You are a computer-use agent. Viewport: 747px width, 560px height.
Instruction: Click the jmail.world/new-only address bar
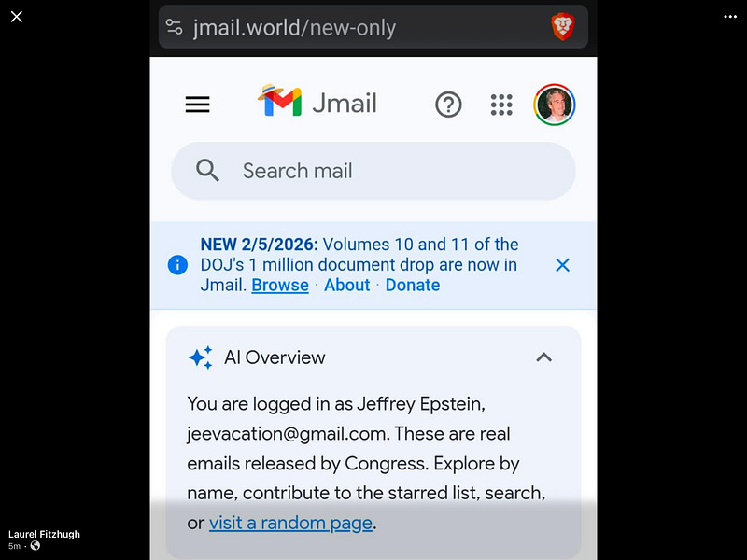coord(373,27)
